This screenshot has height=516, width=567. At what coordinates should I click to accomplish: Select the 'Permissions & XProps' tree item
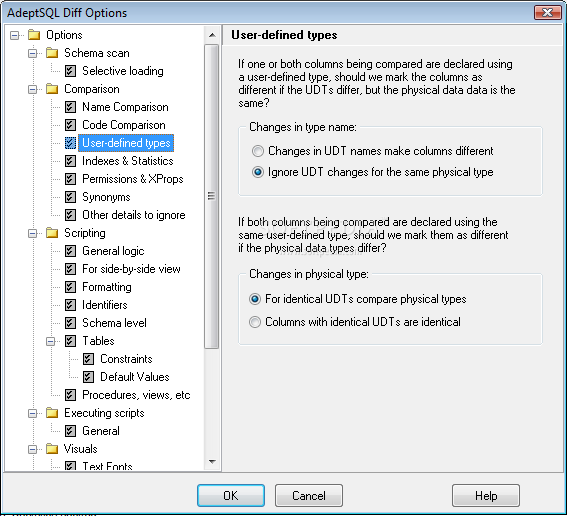tap(133, 179)
